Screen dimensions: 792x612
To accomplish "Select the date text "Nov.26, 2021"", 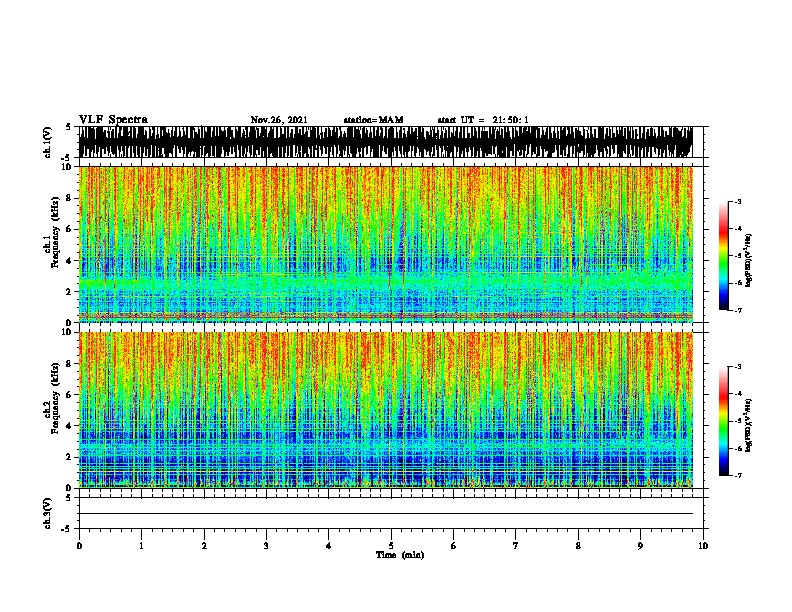I will coord(279,120).
